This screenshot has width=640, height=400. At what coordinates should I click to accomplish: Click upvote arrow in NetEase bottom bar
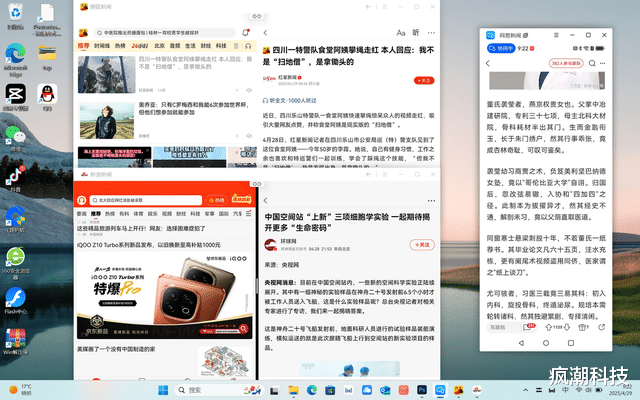click(549, 327)
